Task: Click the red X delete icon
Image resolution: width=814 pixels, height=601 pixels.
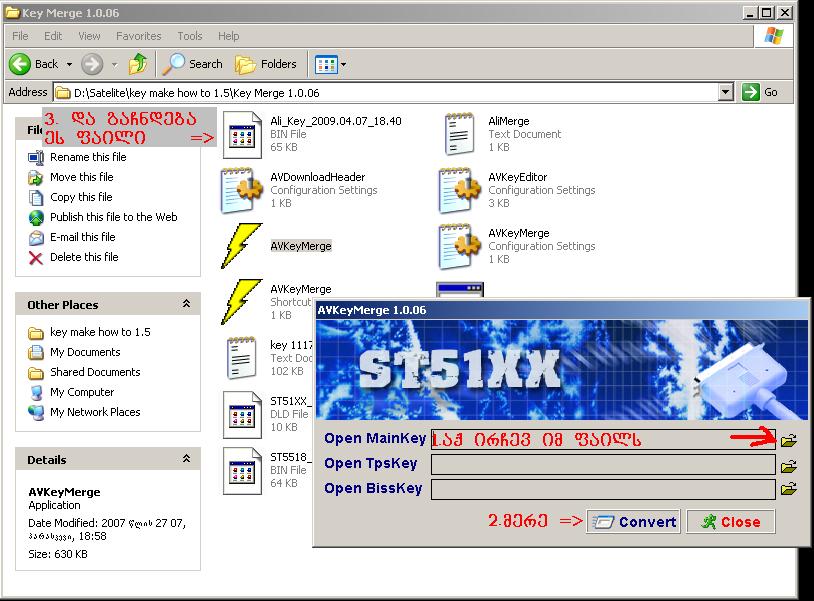Action: point(36,258)
